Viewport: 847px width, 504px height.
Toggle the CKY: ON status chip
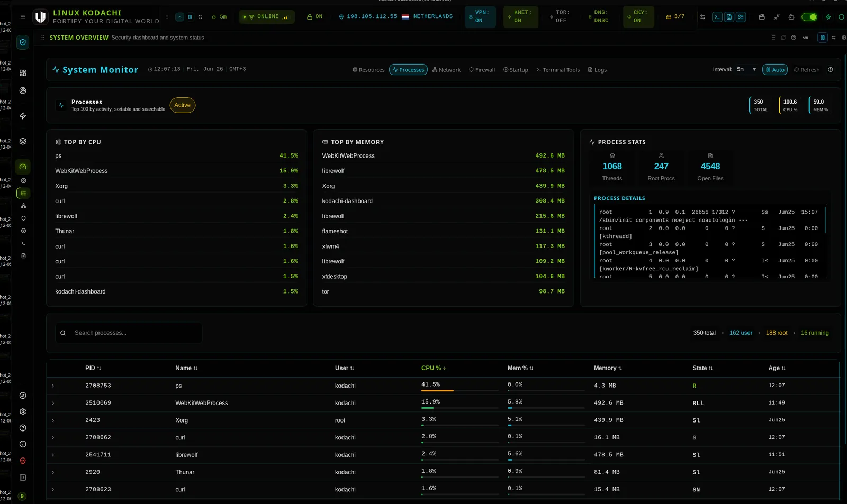tap(637, 17)
